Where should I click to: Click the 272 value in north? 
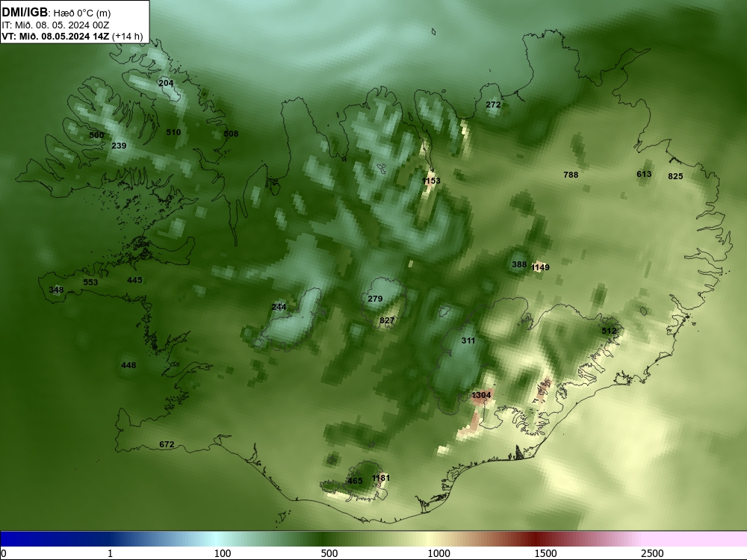[493, 105]
